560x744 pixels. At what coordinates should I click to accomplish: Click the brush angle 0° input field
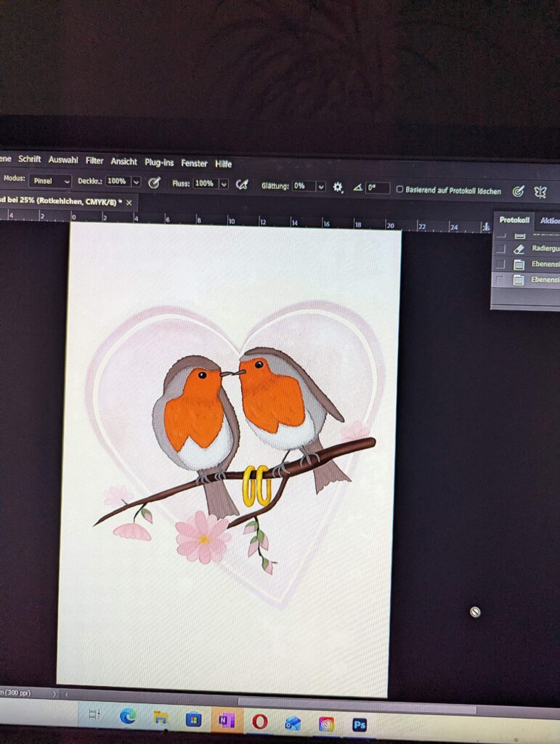pos(377,188)
